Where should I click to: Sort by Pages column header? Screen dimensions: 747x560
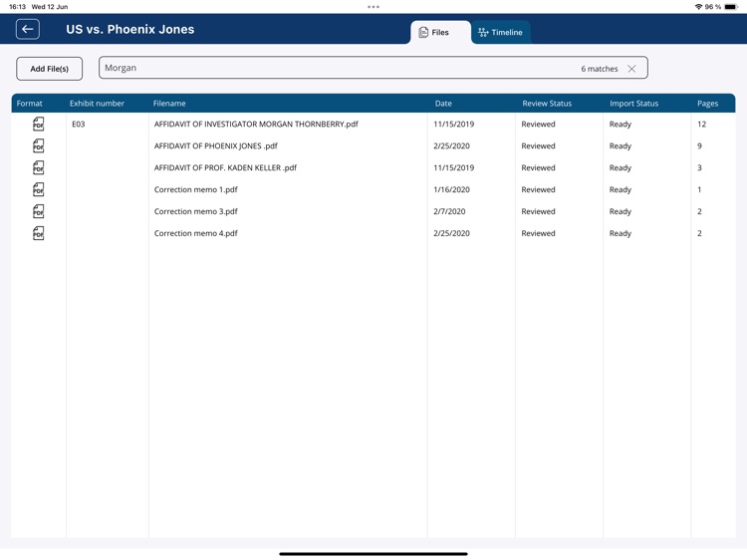pyautogui.click(x=707, y=104)
